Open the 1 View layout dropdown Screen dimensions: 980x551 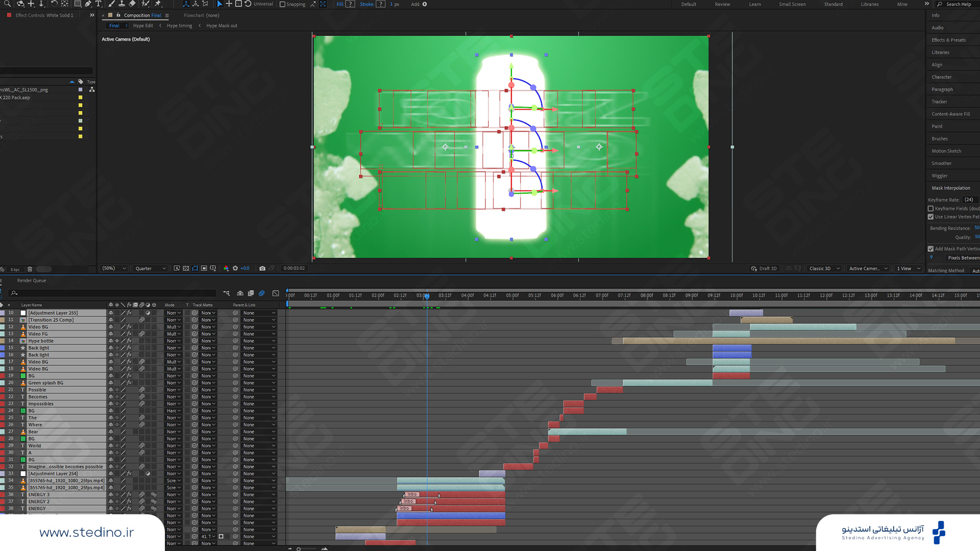point(909,268)
